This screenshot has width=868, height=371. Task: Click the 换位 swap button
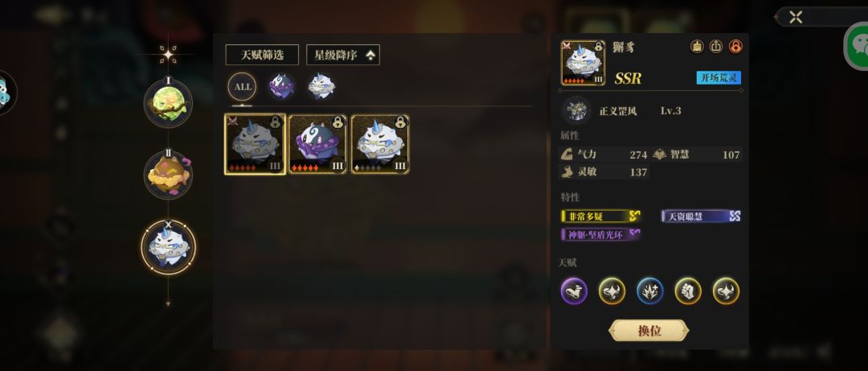[649, 331]
